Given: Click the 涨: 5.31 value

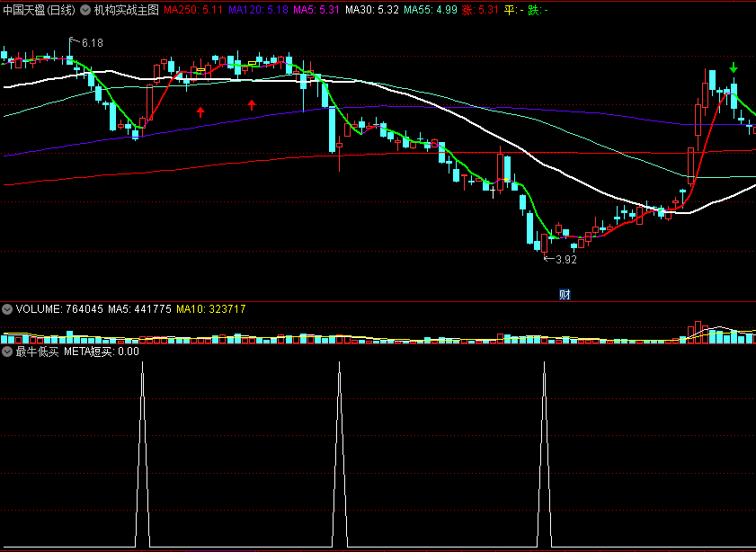Looking at the screenshot, I should click(x=480, y=10).
